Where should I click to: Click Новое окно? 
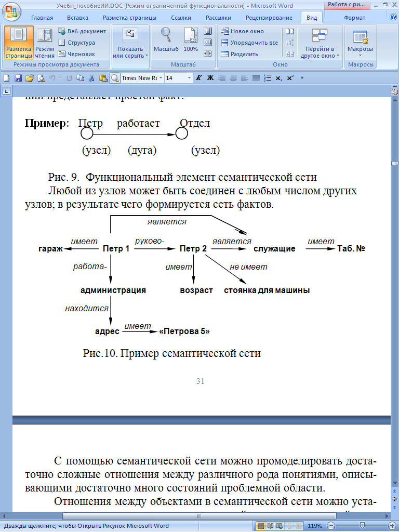pos(242,31)
